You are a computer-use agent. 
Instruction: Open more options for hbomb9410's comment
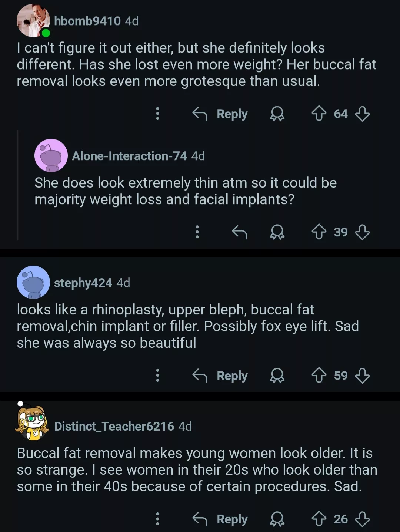point(157,114)
